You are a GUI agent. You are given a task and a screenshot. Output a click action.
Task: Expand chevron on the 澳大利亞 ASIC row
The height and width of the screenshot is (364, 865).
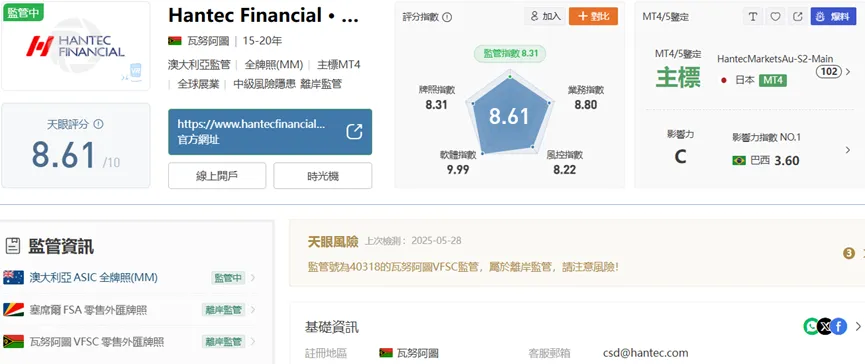(253, 278)
